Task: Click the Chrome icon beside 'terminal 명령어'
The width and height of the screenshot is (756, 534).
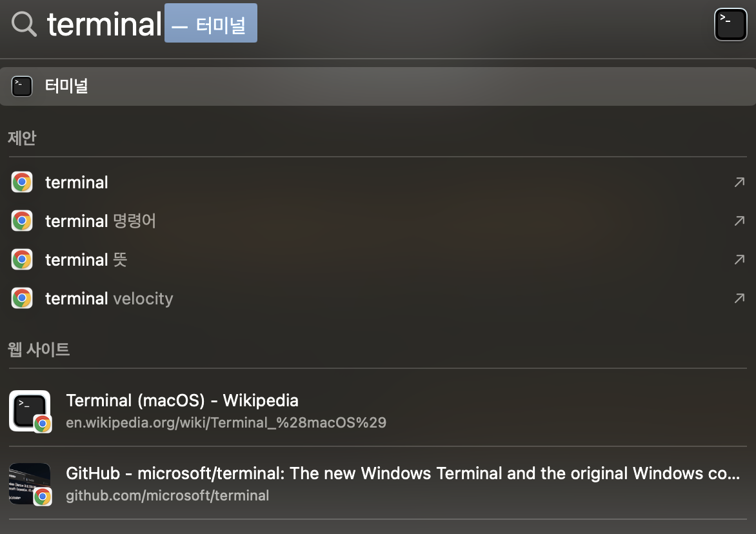Action: pos(22,221)
